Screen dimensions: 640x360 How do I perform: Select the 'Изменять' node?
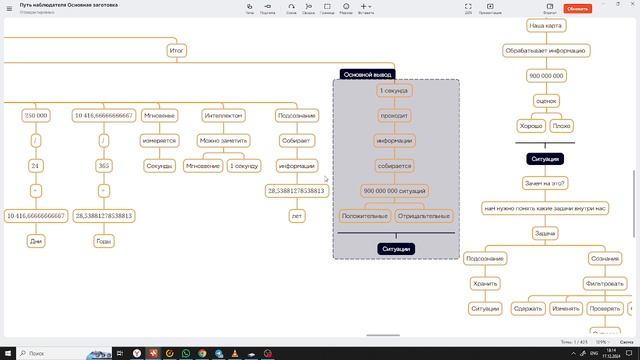coord(566,309)
